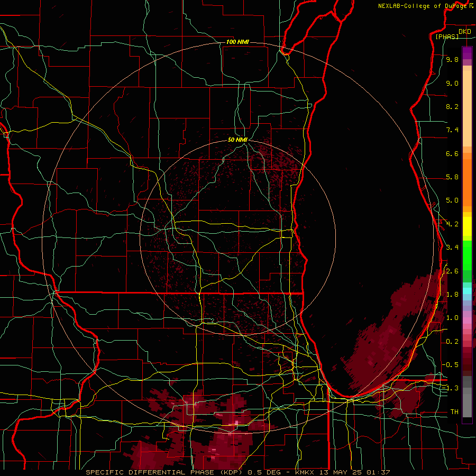Select the 5.0 scale value
This screenshot has width=476, height=476.
pos(452,200)
